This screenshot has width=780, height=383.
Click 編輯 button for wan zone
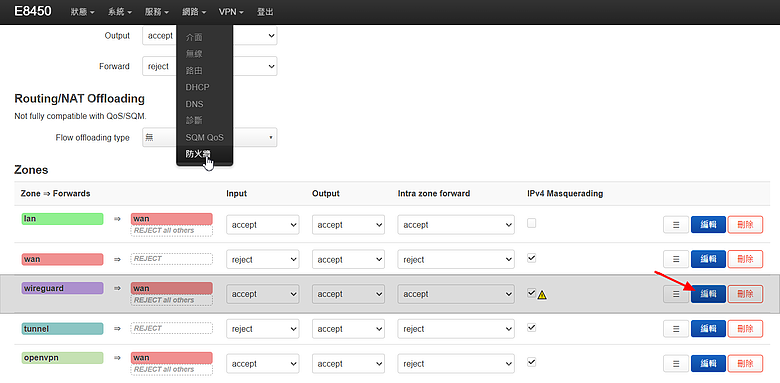pyautogui.click(x=708, y=259)
